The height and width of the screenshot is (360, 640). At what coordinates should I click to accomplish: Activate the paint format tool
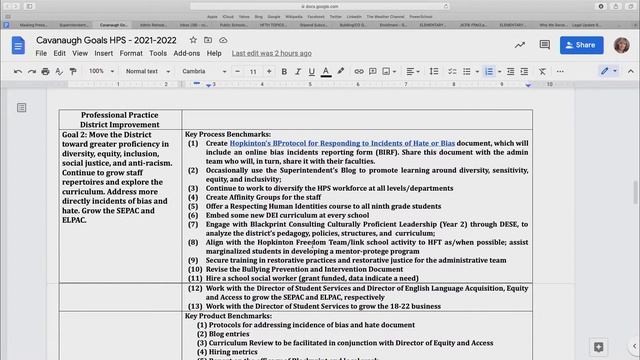coord(73,71)
